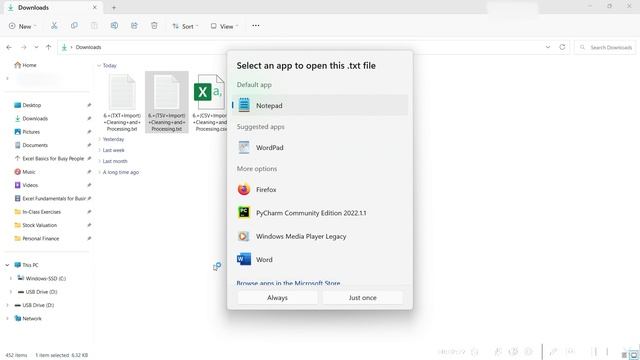The width and height of the screenshot is (640, 360).
Task: Select PyCharm Community Edition 2022.1.1
Action: (320, 213)
